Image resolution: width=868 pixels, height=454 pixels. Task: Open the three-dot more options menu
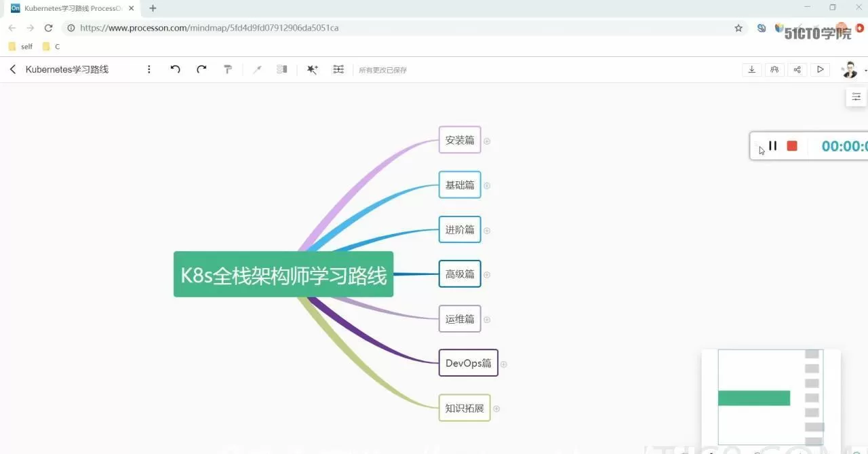coord(149,69)
